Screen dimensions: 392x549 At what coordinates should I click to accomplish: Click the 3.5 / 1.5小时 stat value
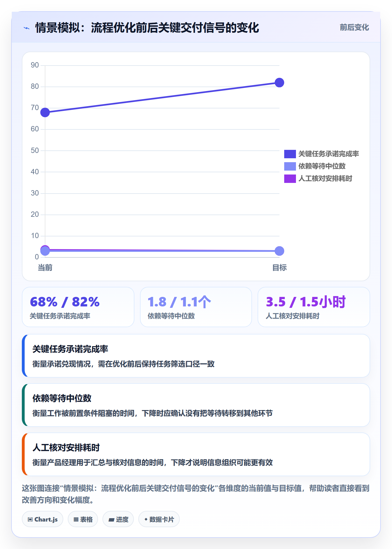coord(306,302)
